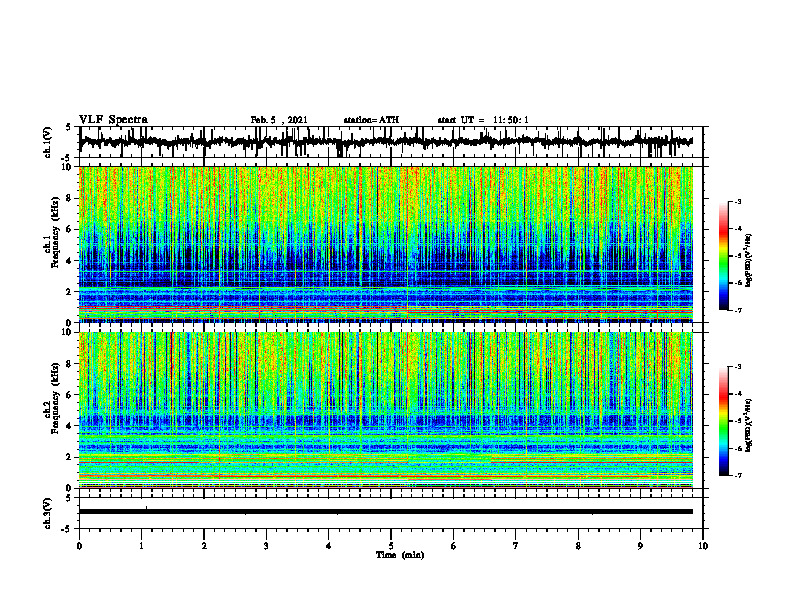Screen dimensions: 792x612
Task: Click the ch.2 frequency tick "8"
Action: tap(70, 364)
